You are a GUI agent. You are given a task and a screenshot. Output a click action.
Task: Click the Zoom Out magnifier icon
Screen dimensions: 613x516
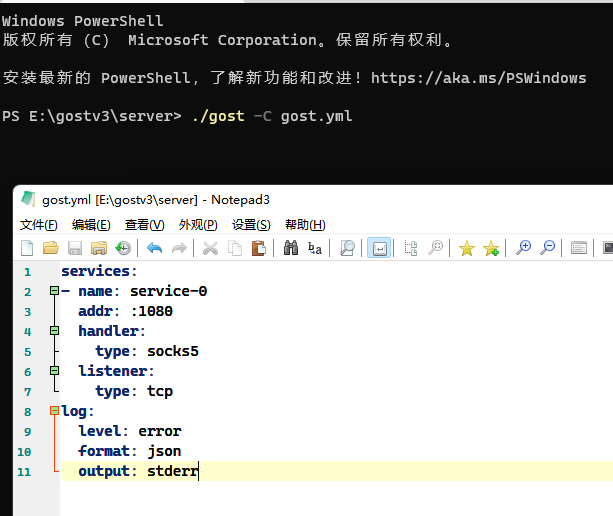click(x=547, y=248)
